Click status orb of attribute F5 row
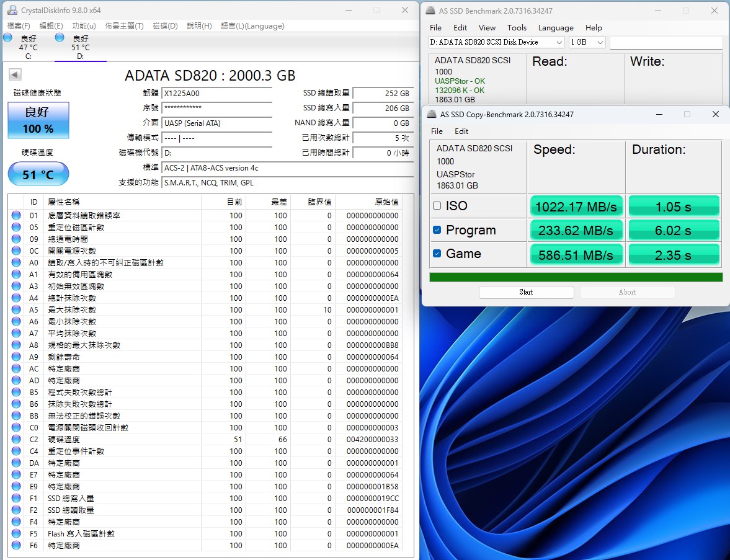Viewport: 730px width, 560px height. (x=16, y=533)
